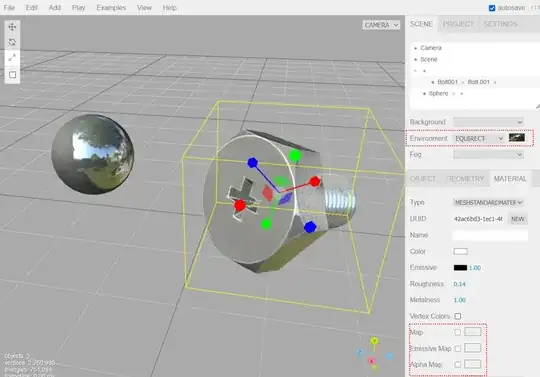Click the NEW UUID button
The width and height of the screenshot is (540, 377).
[518, 219]
